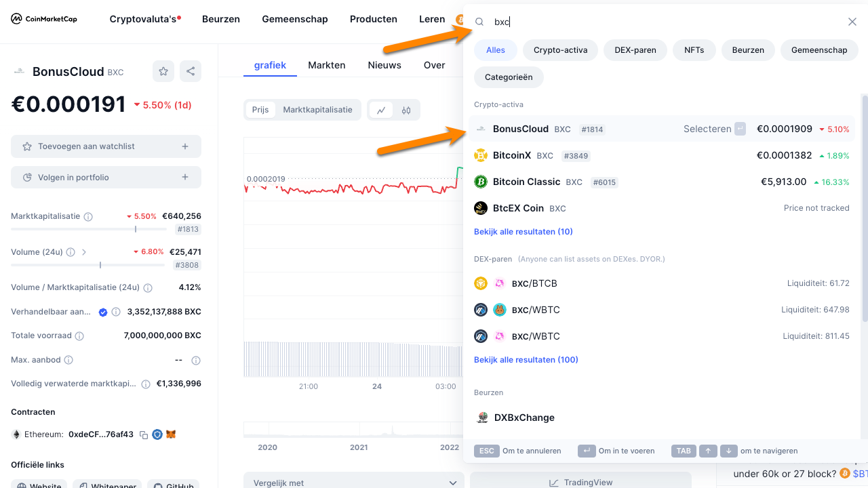Image resolution: width=868 pixels, height=488 pixels.
Task: Click the star favorite icon beside BonusCloud
Action: click(x=163, y=71)
